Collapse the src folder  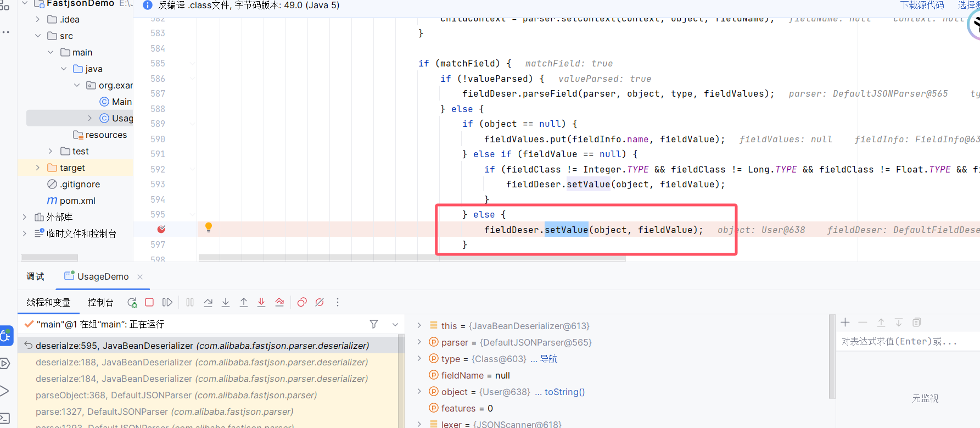[37, 36]
